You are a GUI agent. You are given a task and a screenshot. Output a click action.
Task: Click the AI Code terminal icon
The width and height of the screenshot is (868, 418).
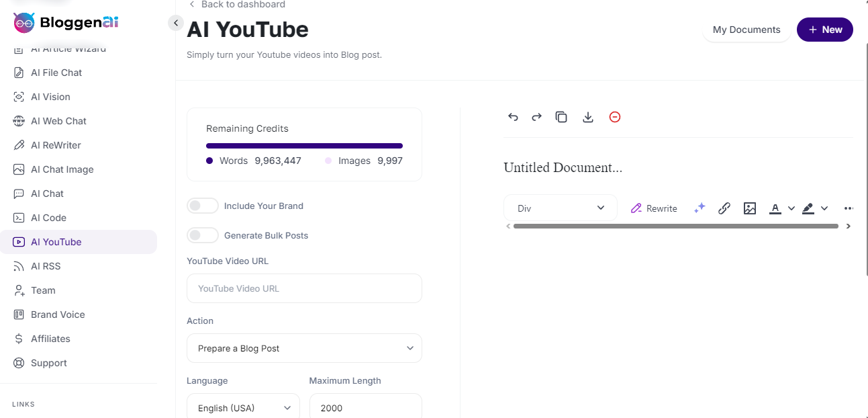19,218
